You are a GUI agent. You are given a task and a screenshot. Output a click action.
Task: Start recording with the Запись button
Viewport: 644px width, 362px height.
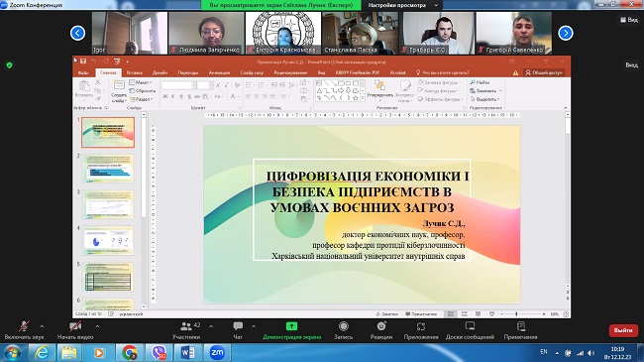(x=344, y=330)
